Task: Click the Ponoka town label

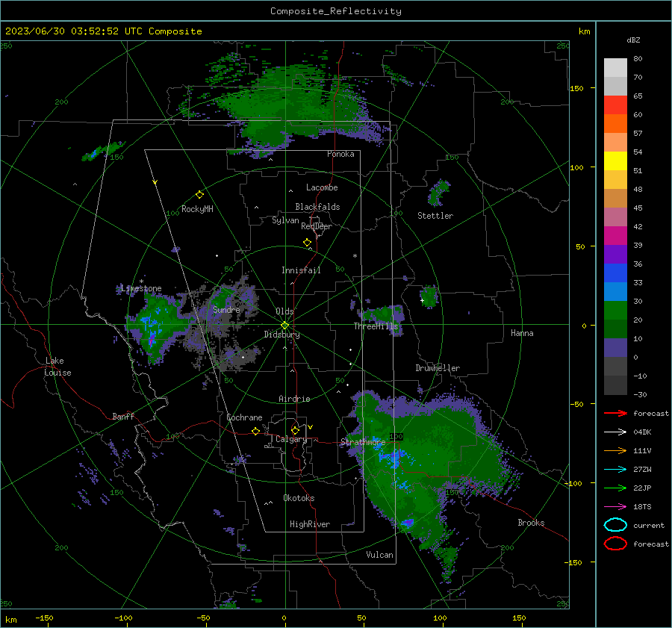Action: coord(340,154)
